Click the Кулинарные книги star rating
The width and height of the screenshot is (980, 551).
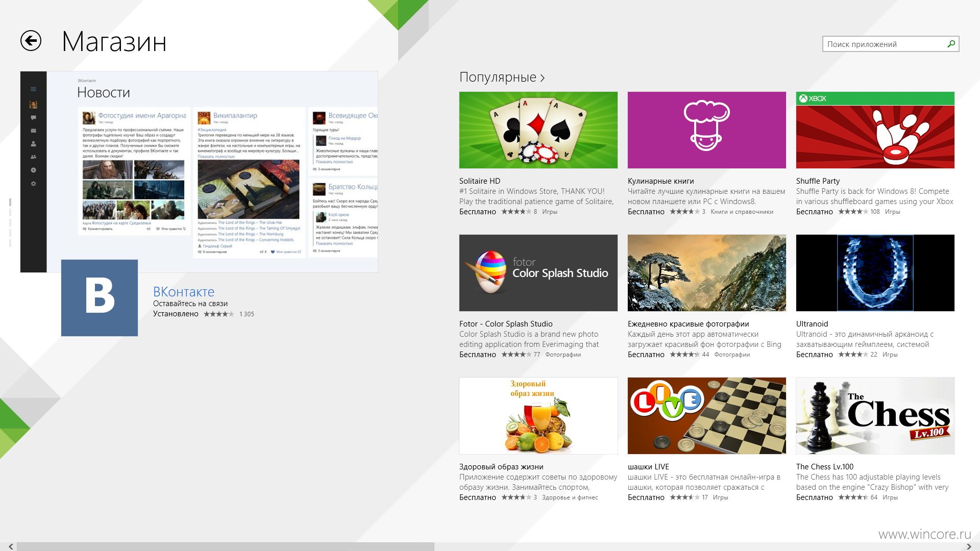coord(684,212)
